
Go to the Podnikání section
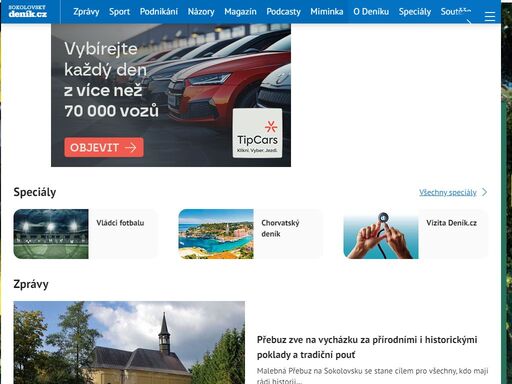point(159,12)
